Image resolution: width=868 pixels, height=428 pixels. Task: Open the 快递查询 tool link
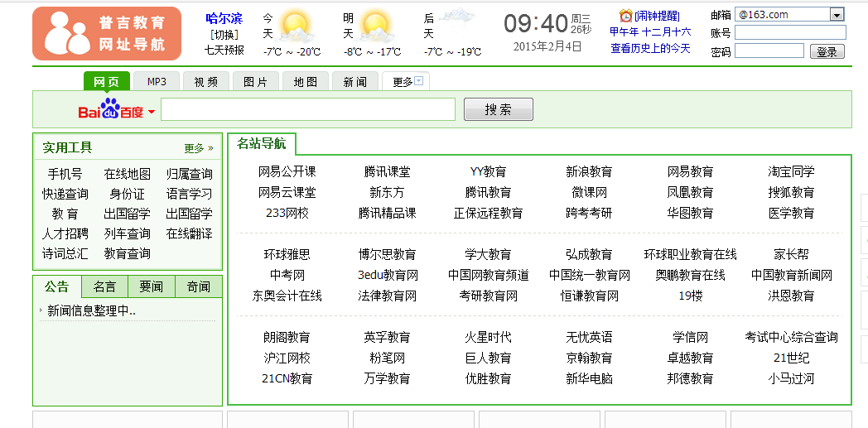pos(65,194)
